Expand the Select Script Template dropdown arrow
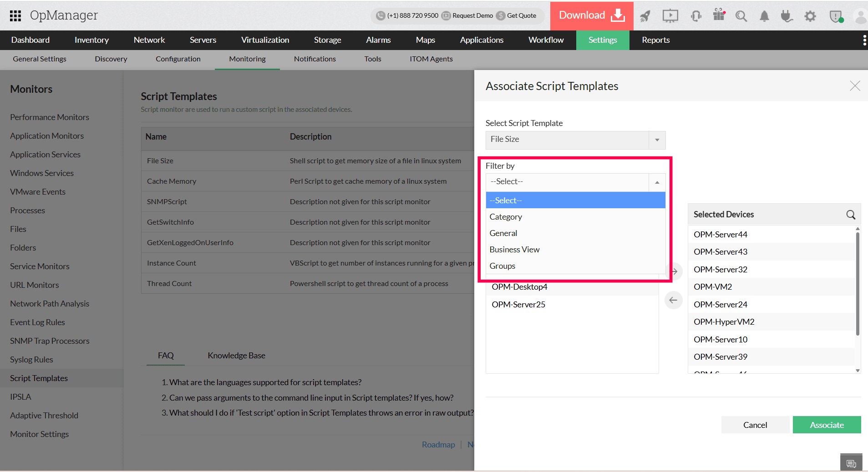 [x=657, y=140]
